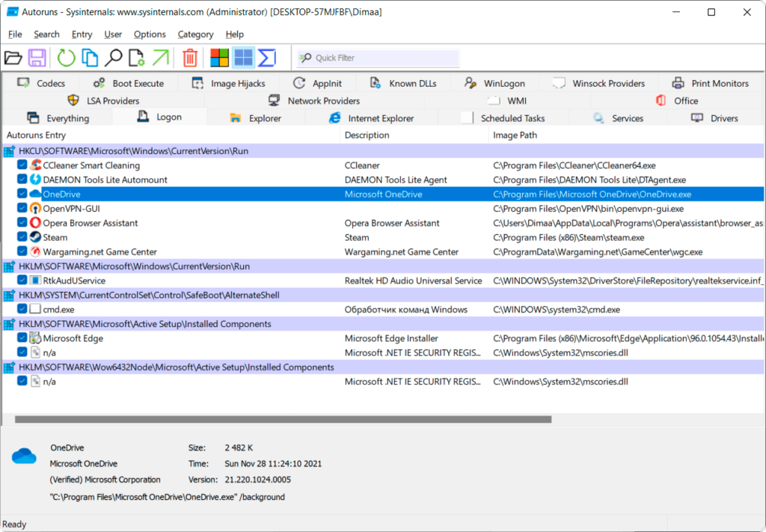766x532 pixels.
Task: Expand the User menu
Action: click(113, 34)
